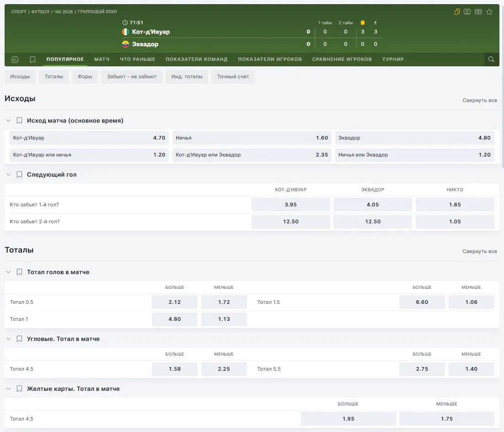504x432 pixels.
Task: Click the Спорт breadcrumb link
Action: coord(19,11)
